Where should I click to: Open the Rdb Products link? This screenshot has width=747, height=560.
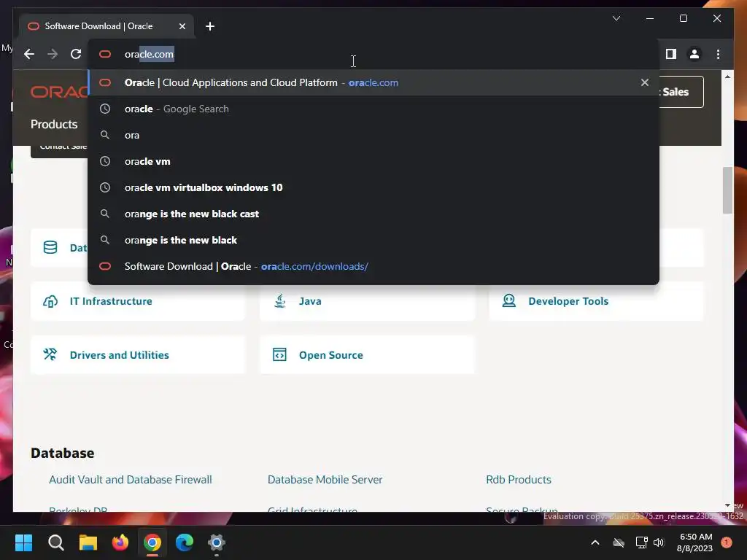coord(519,480)
